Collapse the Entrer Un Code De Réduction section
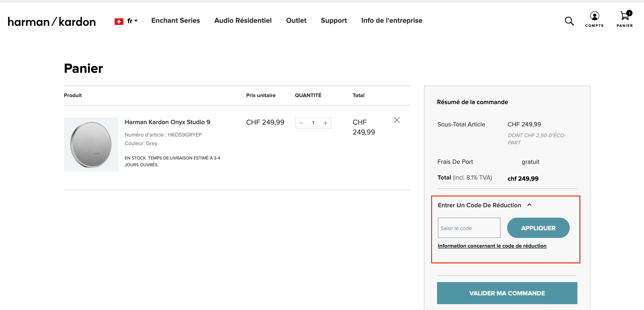 click(529, 205)
